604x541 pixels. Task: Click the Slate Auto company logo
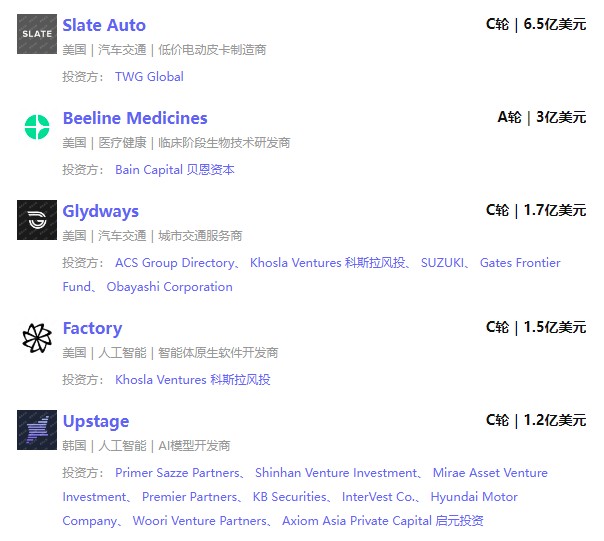(37, 34)
